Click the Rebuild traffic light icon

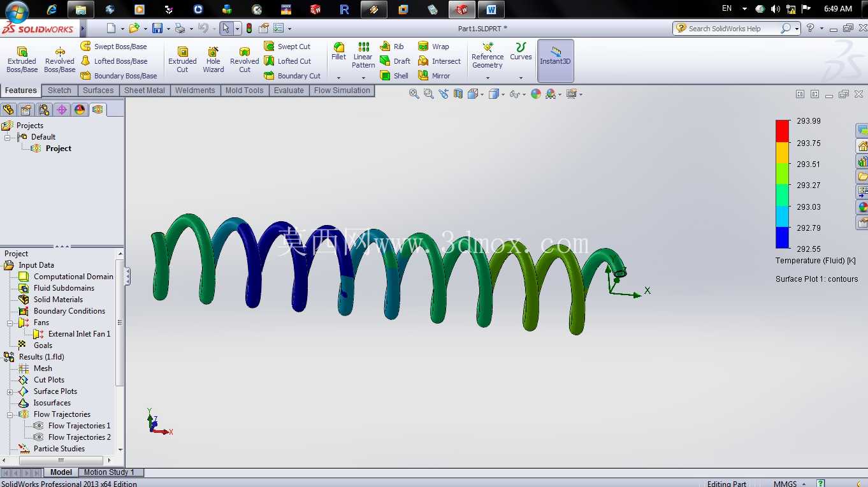(x=249, y=28)
